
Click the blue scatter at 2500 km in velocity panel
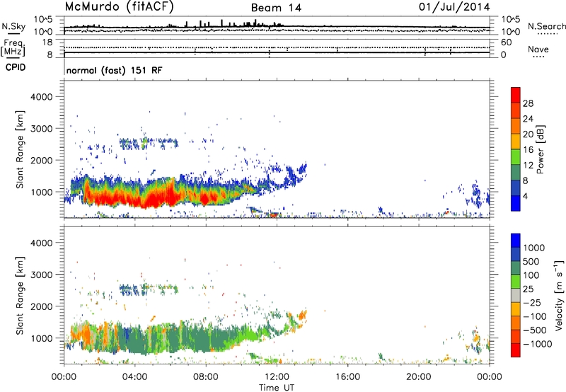point(129,289)
